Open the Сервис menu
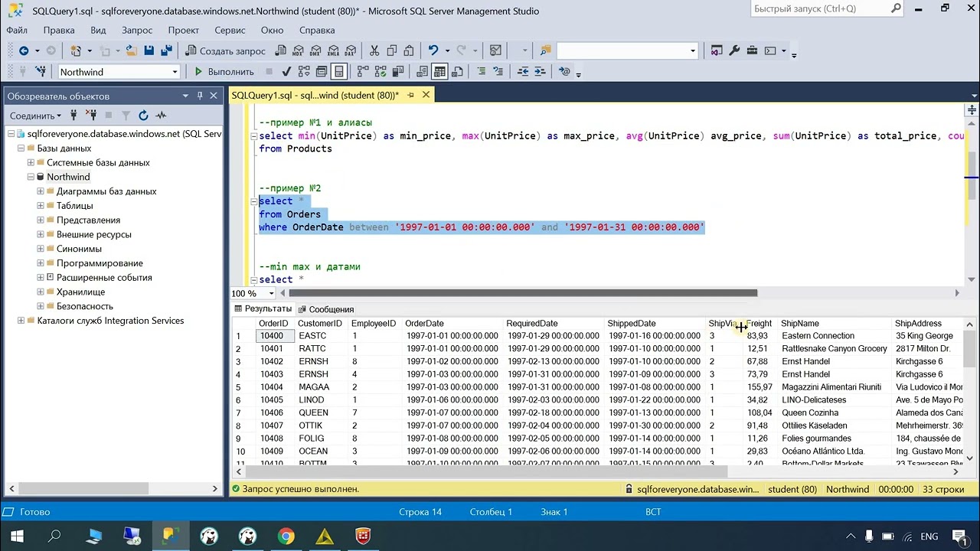 (230, 30)
